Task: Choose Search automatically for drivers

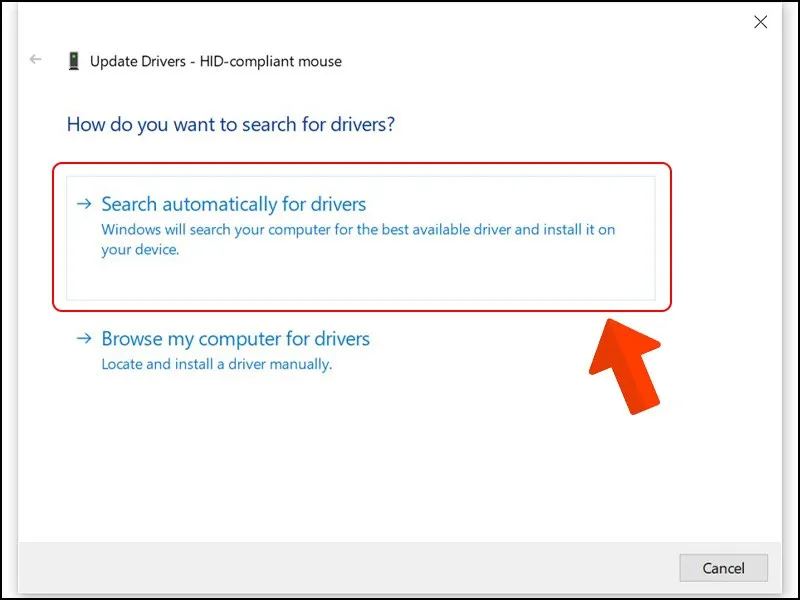Action: [233, 203]
